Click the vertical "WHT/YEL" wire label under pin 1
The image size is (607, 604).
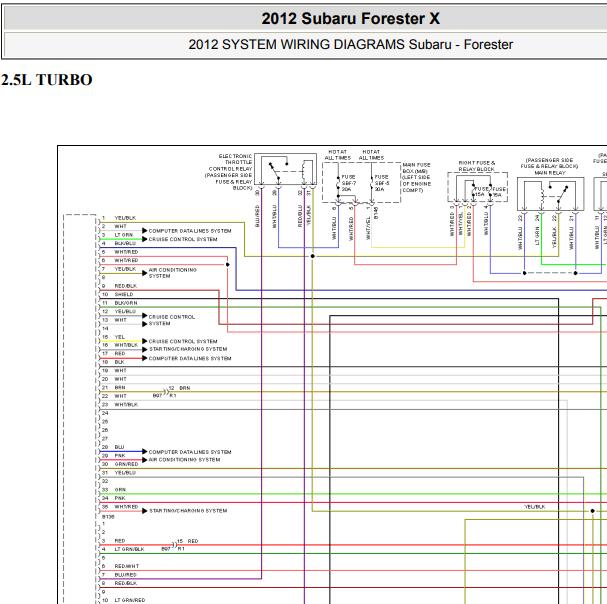[x=368, y=228]
